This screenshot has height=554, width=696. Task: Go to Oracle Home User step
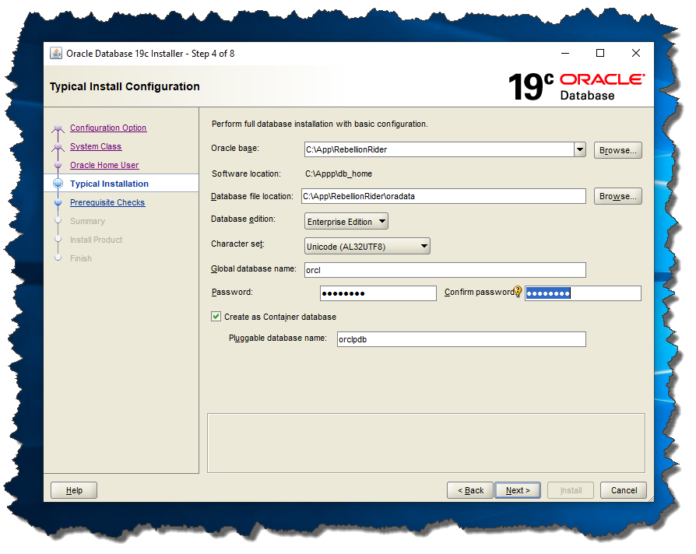click(104, 165)
